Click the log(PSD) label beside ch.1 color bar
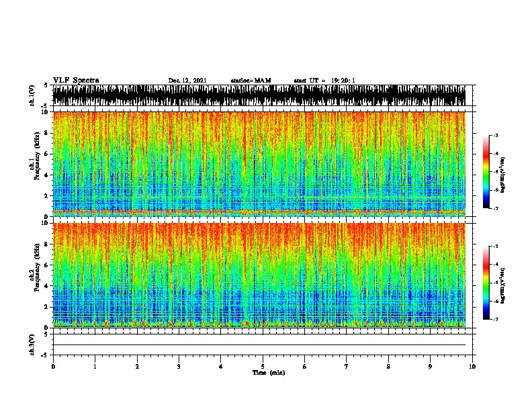This screenshot has width=532, height=411. [x=503, y=175]
